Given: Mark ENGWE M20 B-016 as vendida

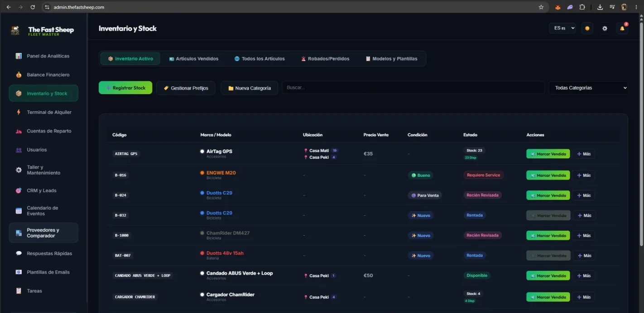Looking at the screenshot, I should 548,175.
